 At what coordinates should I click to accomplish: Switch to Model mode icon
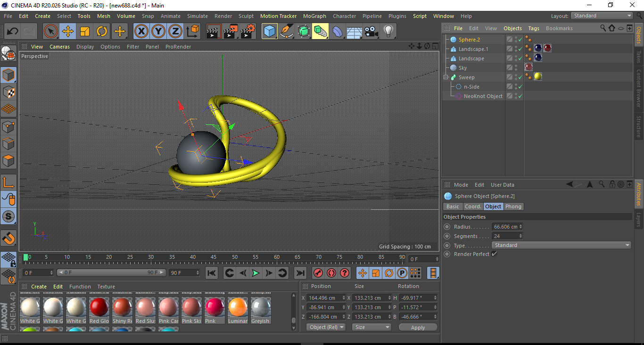click(x=8, y=75)
